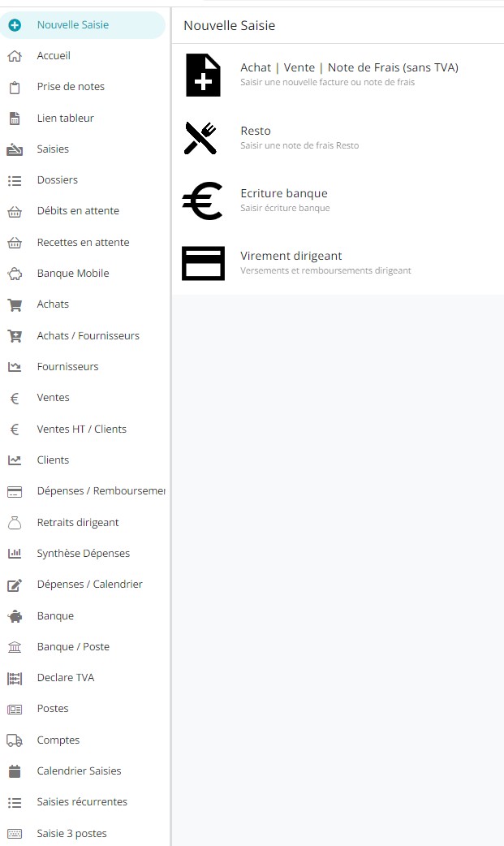
Task: Click the piggy bank Banque Mobile icon
Action: [x=14, y=274]
